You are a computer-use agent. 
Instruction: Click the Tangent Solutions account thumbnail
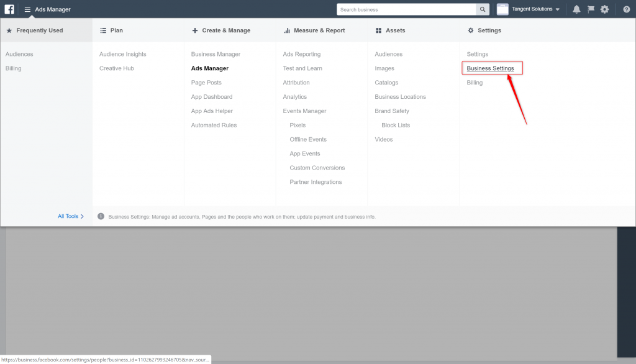502,9
